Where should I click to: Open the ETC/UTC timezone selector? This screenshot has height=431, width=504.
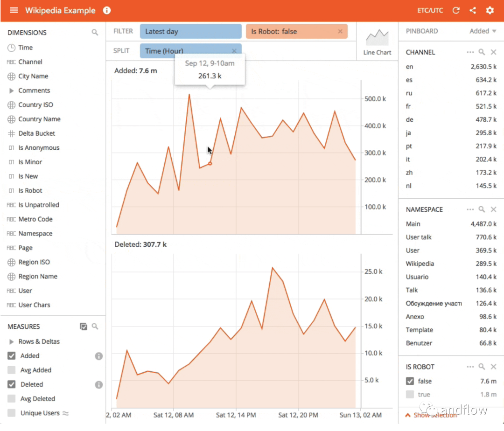[x=430, y=11]
